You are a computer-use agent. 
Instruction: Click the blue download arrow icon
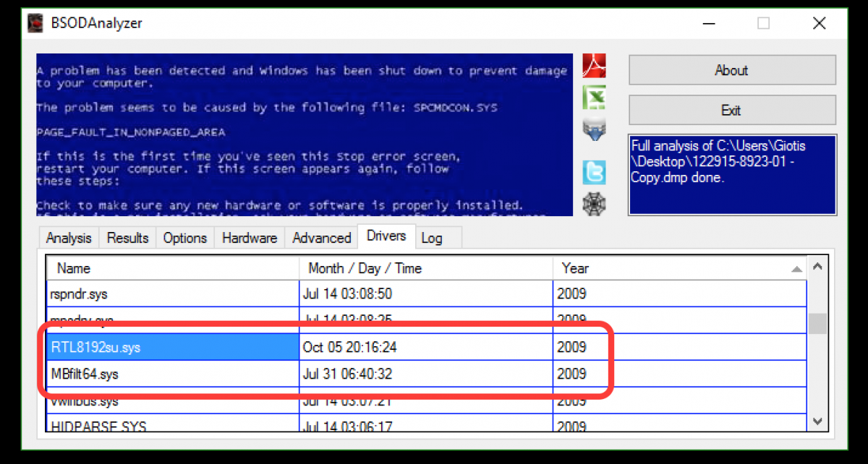594,131
